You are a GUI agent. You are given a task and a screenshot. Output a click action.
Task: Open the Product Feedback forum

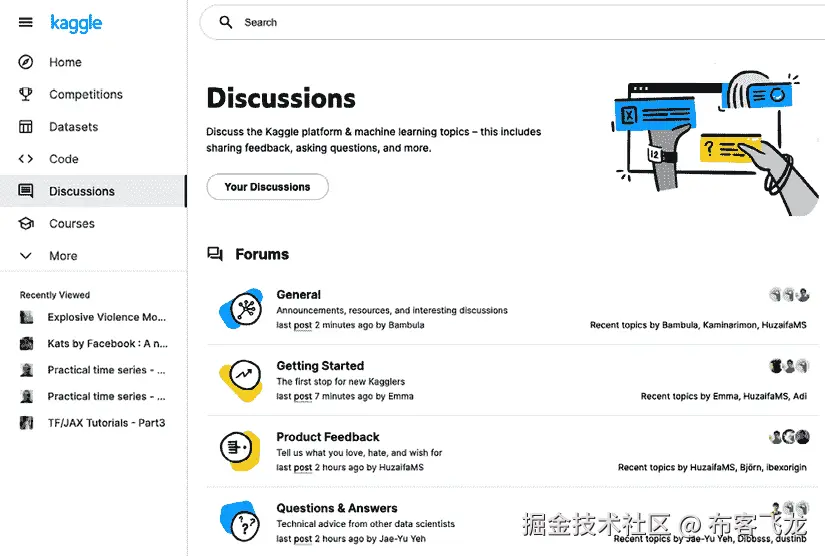pyautogui.click(x=328, y=437)
